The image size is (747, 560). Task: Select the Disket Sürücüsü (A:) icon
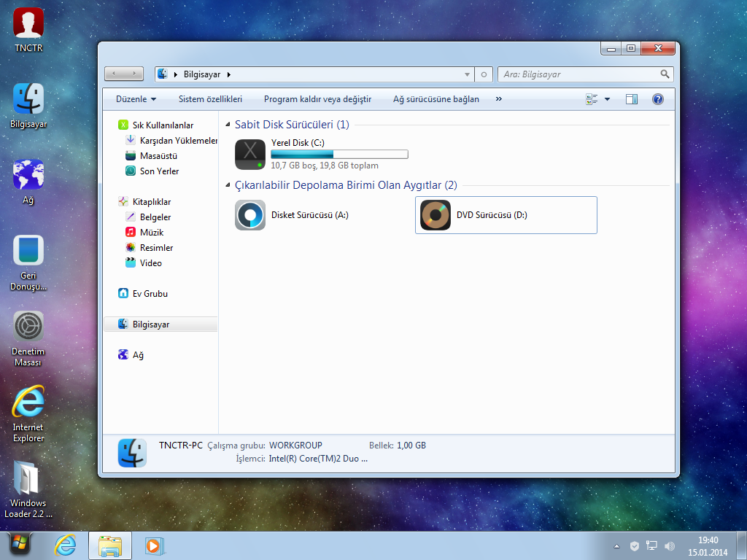coord(250,215)
